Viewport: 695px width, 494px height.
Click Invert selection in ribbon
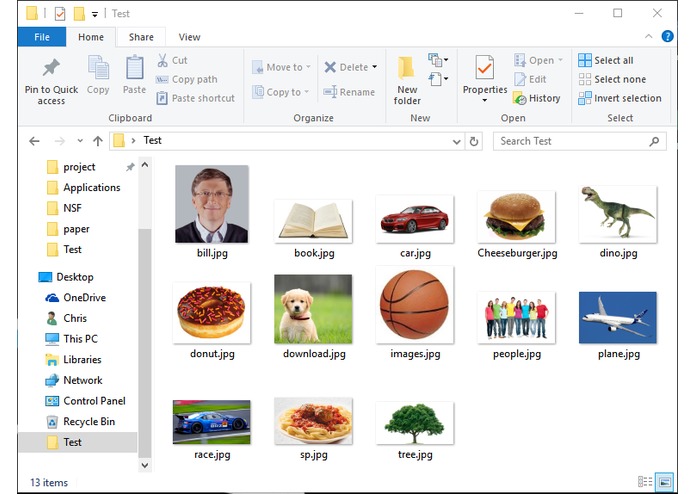coord(620,98)
